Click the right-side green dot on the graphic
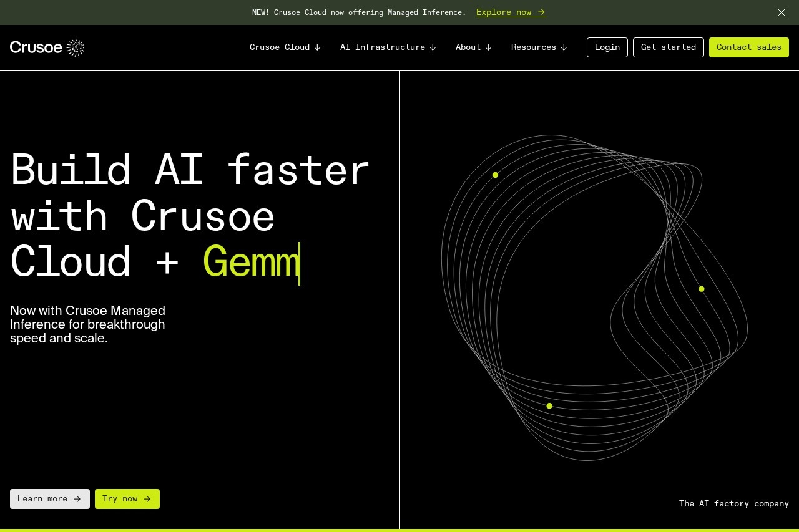The image size is (799, 532). click(702, 289)
